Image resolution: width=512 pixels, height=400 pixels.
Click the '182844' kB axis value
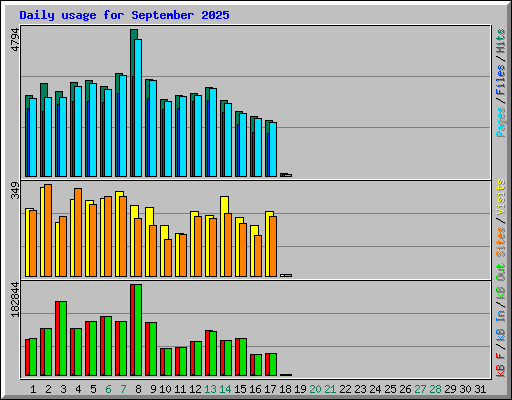[x=15, y=300]
